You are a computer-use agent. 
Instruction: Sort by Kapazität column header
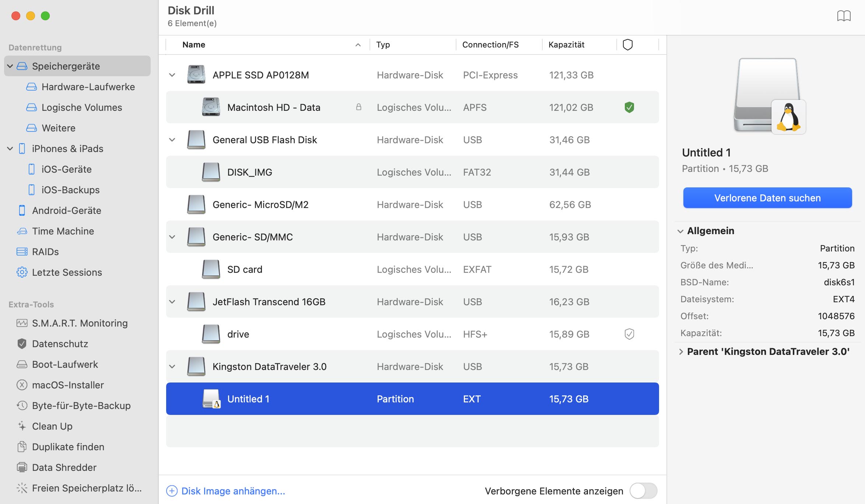coord(580,45)
